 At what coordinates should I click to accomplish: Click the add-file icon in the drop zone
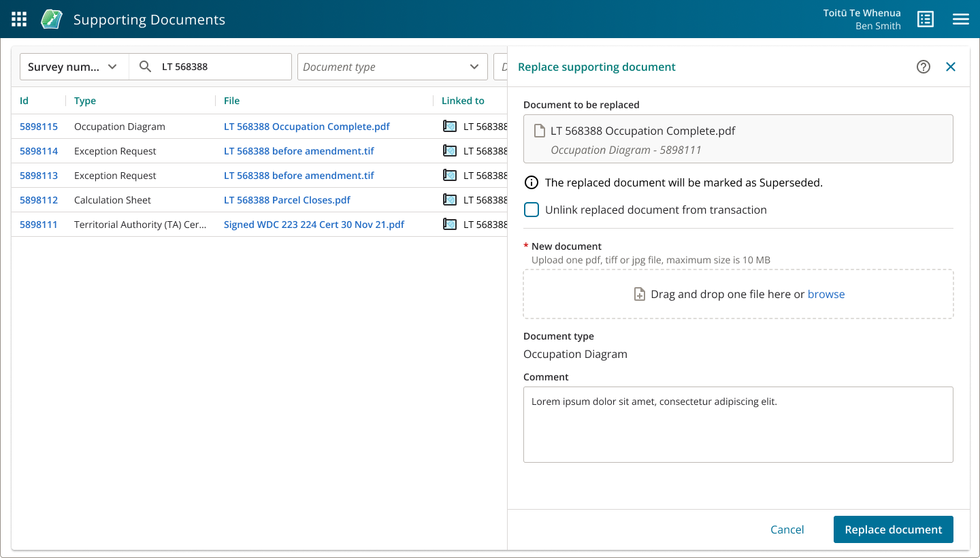(x=639, y=295)
